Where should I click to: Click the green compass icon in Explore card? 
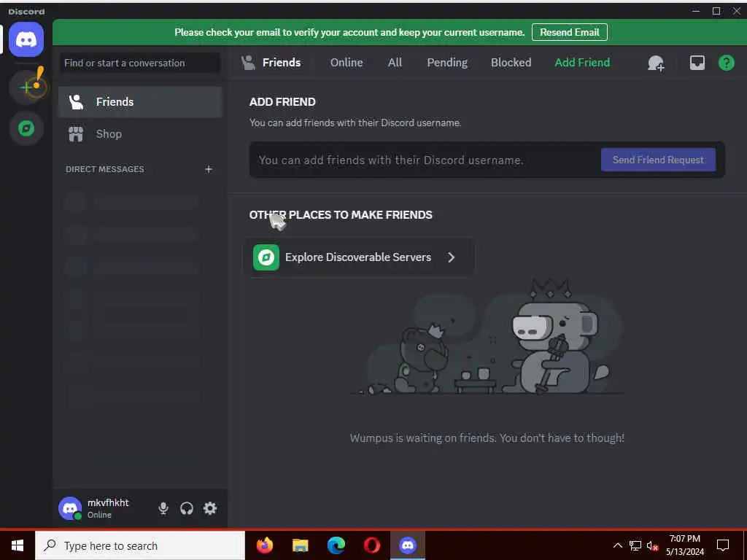[x=266, y=257]
